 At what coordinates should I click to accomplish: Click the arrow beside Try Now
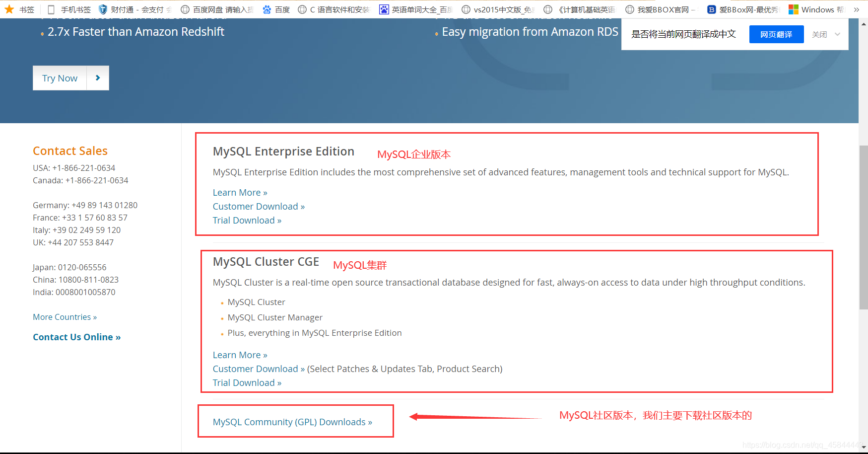pyautogui.click(x=98, y=78)
